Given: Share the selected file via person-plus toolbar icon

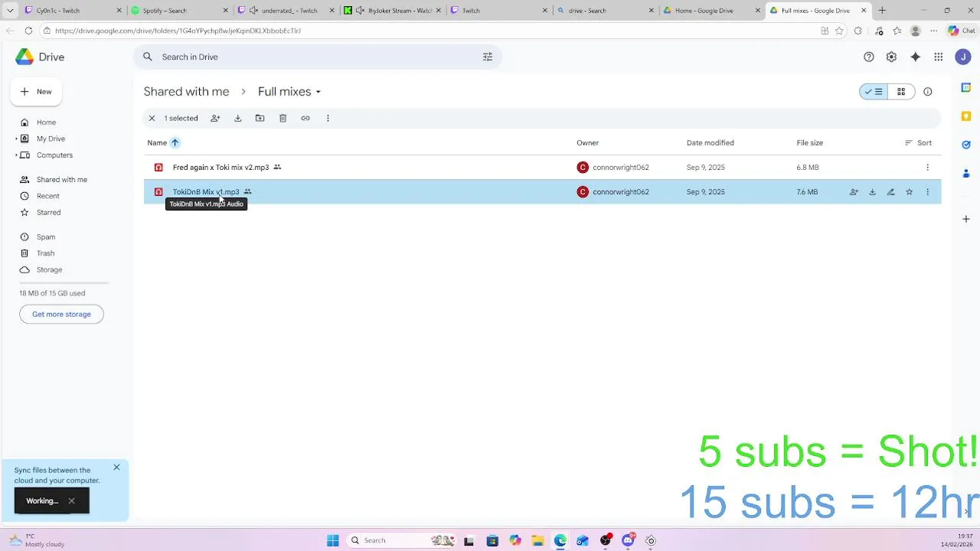Looking at the screenshot, I should [215, 118].
